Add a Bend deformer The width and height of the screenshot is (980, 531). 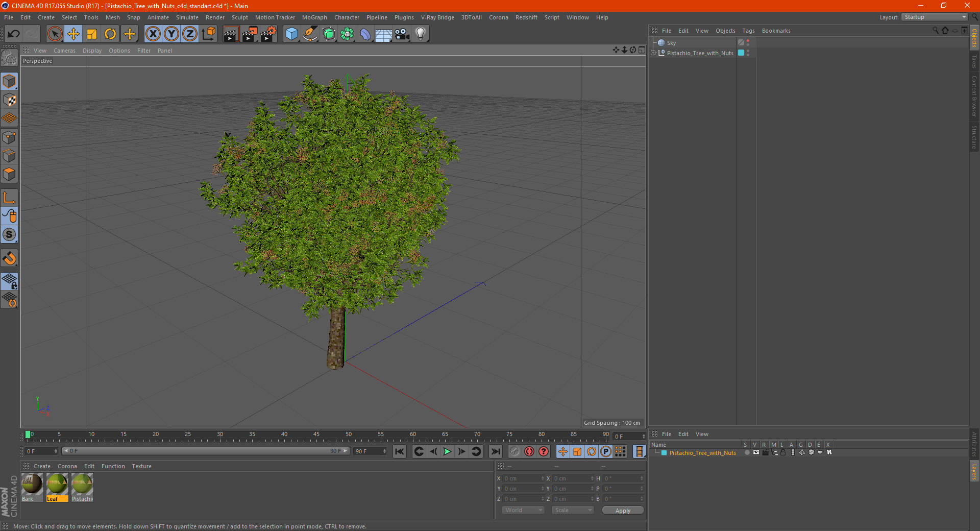(x=365, y=34)
